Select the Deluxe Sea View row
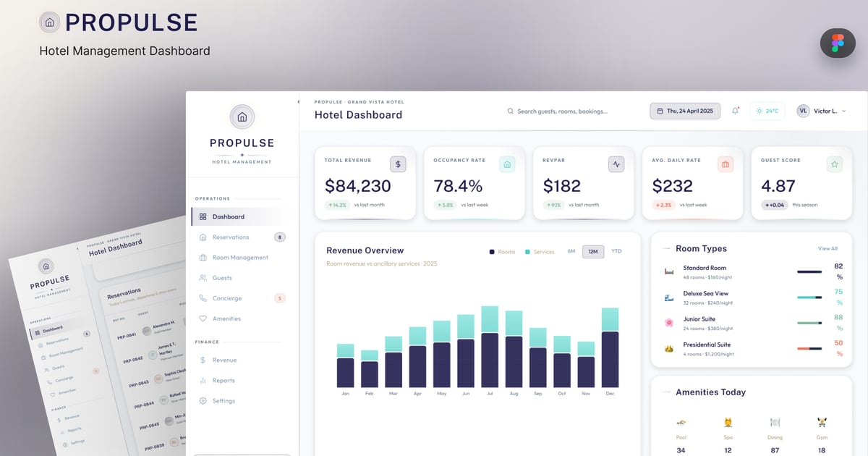 click(x=753, y=297)
